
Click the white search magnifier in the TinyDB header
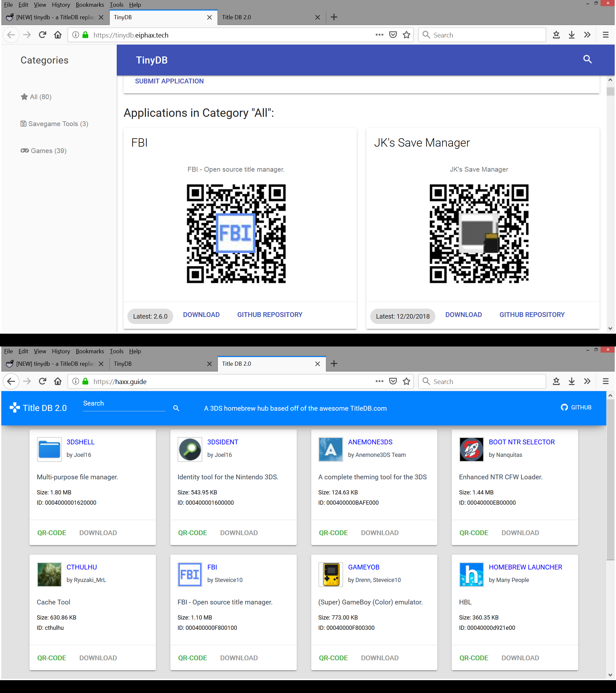click(x=587, y=59)
